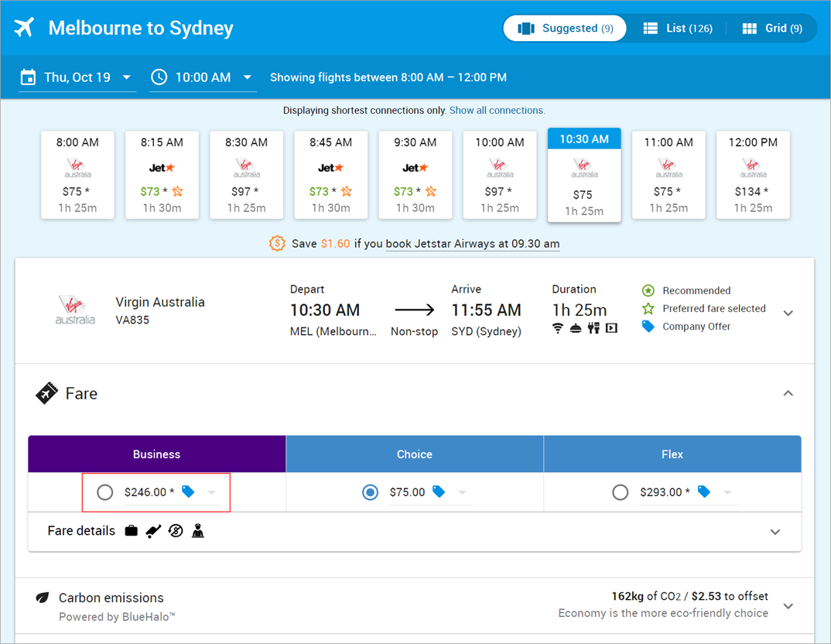Screen dimensions: 831x644
Task: Select the Flex fare radio button for $293.00
Action: pos(620,492)
